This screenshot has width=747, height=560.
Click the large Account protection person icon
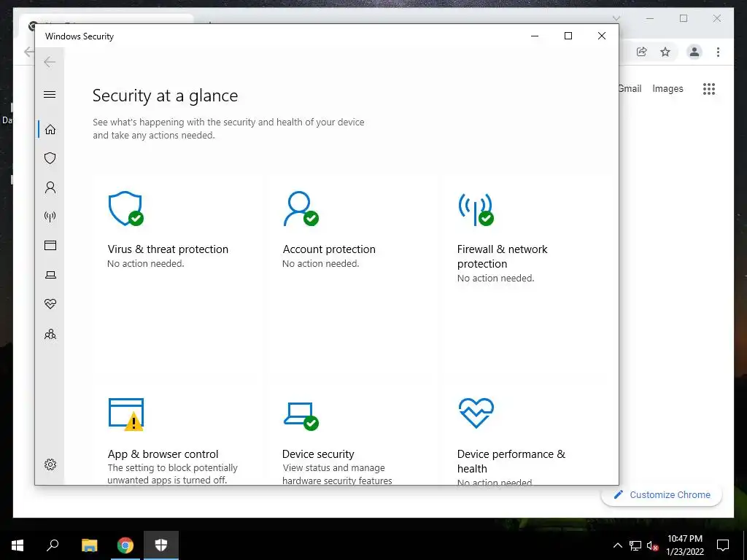(x=301, y=209)
